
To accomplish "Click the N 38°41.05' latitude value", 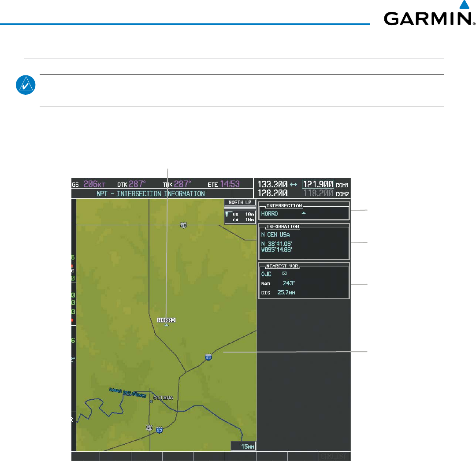I will tap(276, 244).
